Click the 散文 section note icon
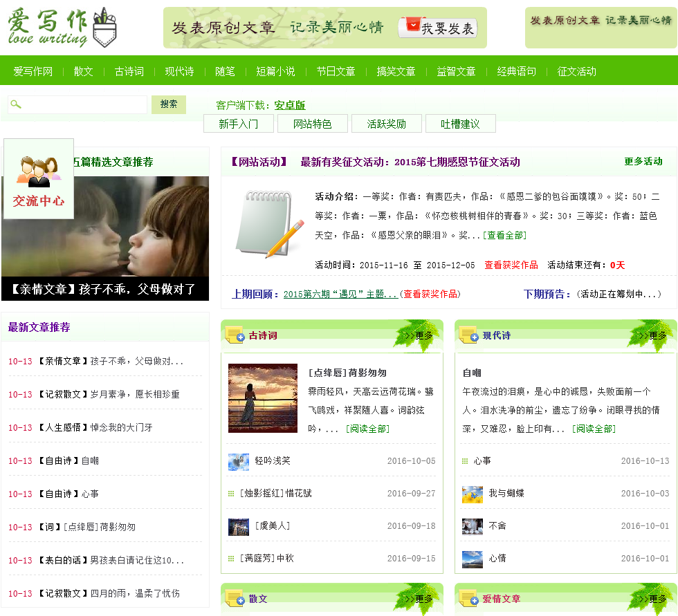Screen dimensions: 678x616 235,599
